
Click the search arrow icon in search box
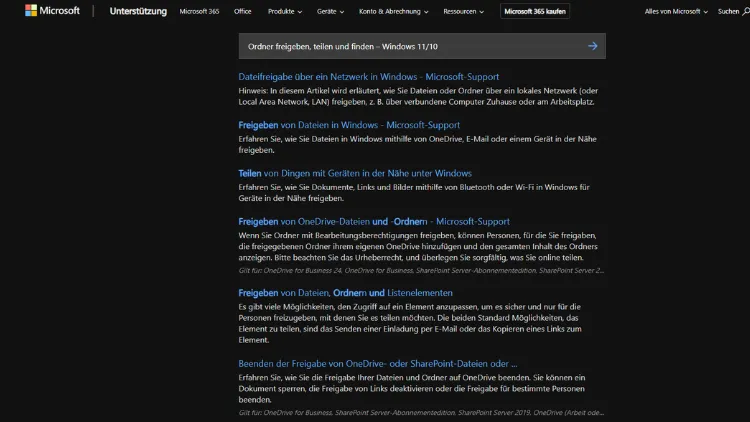(x=593, y=46)
